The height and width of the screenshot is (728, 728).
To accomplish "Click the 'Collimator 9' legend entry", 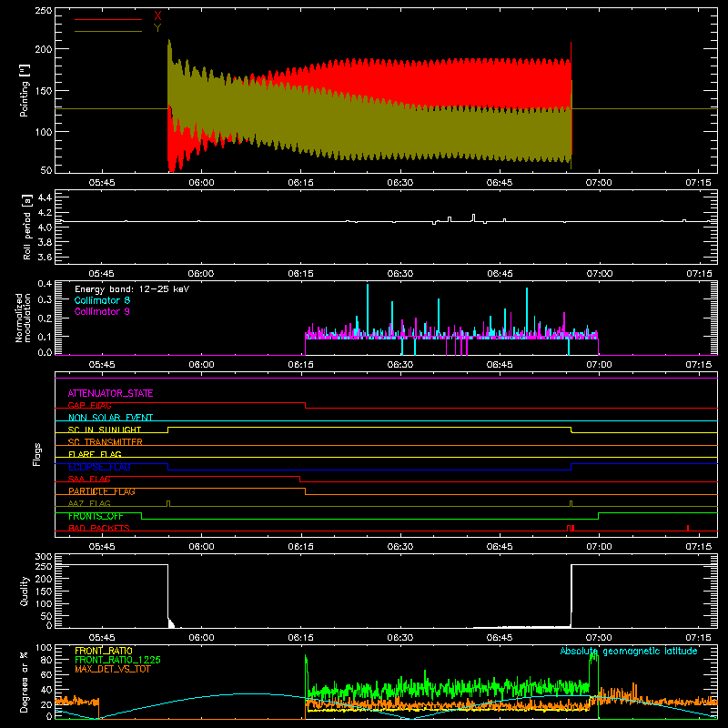I will point(102,311).
